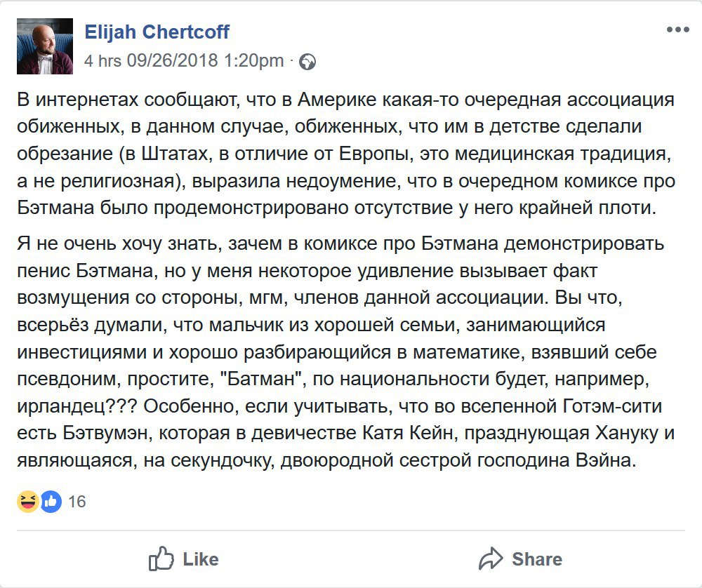
Task: Open the Elijah Chertcoff author name link
Action: pyautogui.click(x=157, y=32)
